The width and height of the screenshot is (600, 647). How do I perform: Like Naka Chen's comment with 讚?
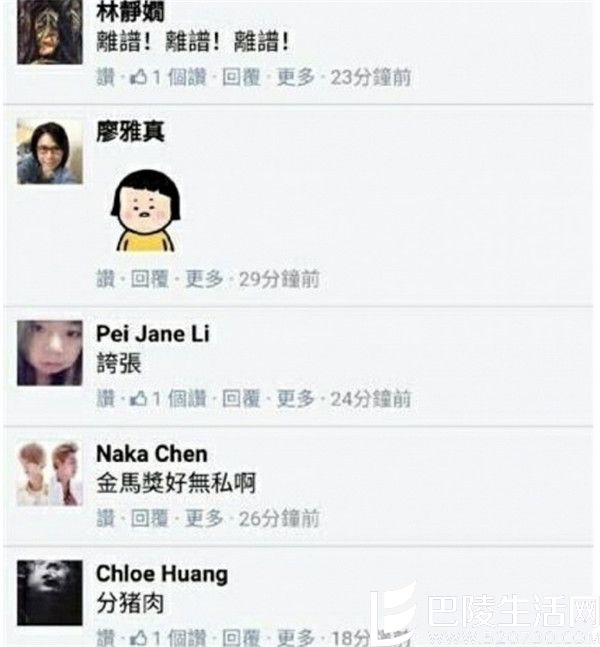pyautogui.click(x=105, y=518)
